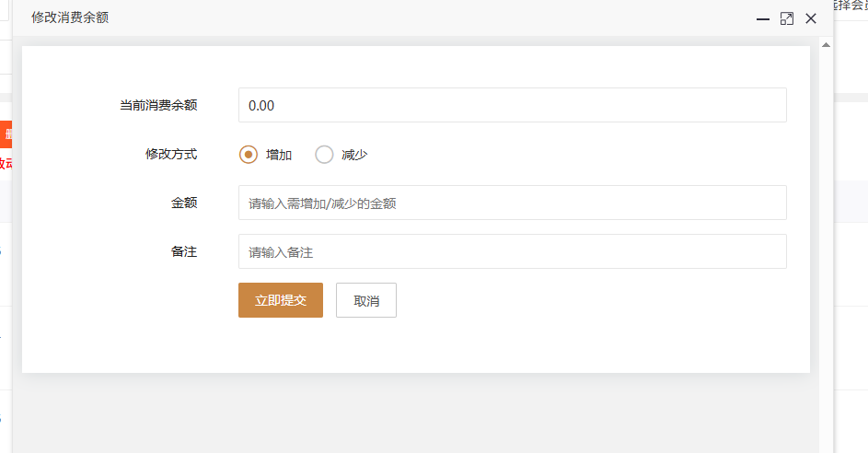Click the 备注 label text
The width and height of the screenshot is (868, 453).
click(x=184, y=251)
